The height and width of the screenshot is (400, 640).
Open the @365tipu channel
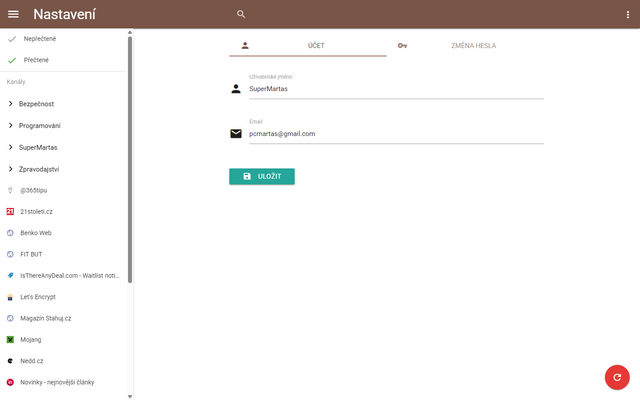[64, 190]
